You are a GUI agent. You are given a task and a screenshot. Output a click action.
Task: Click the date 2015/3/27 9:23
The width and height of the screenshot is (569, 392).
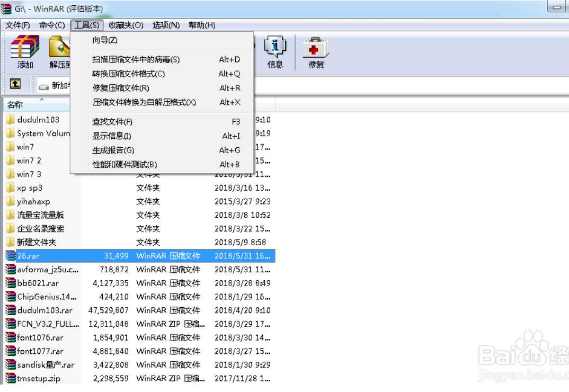243,201
